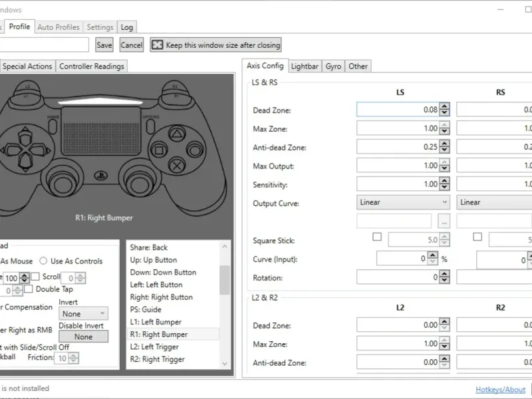Tick the Double Tap checkbox
The image size is (532, 399).
coord(29,289)
